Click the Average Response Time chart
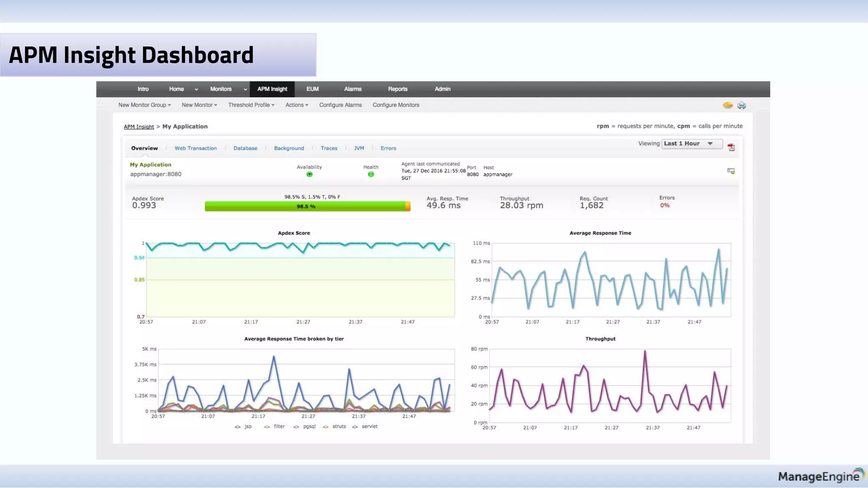 pos(611,280)
